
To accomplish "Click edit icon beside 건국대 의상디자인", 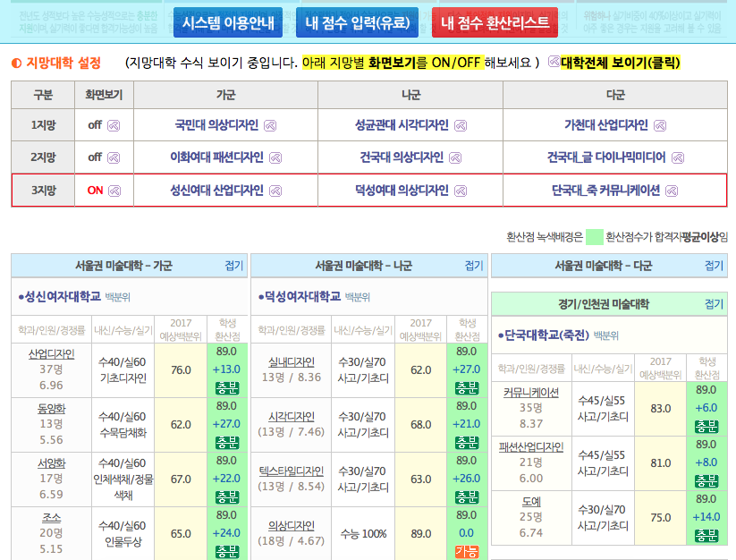I will pyautogui.click(x=455, y=157).
